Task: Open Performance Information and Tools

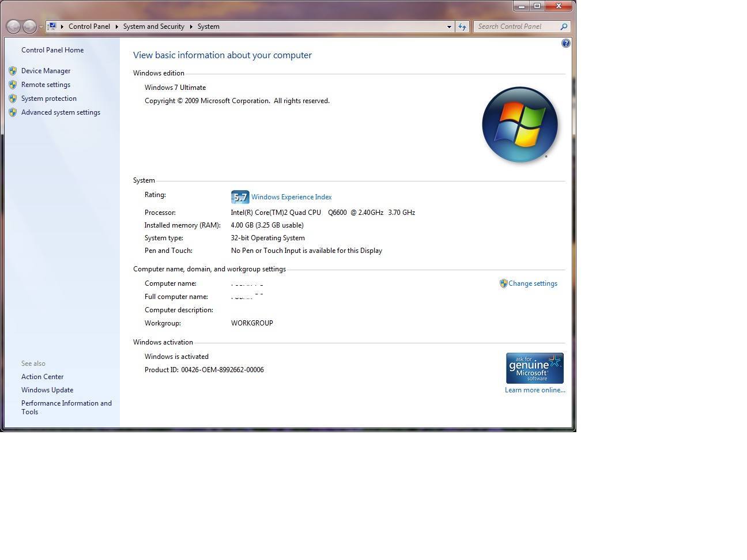Action: [x=66, y=407]
